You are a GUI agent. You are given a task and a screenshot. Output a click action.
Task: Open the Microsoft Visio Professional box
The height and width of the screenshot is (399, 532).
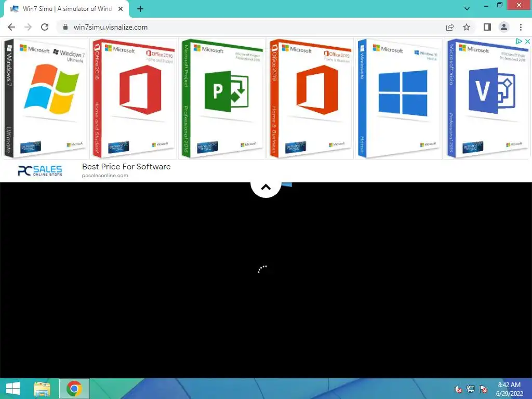pyautogui.click(x=487, y=98)
